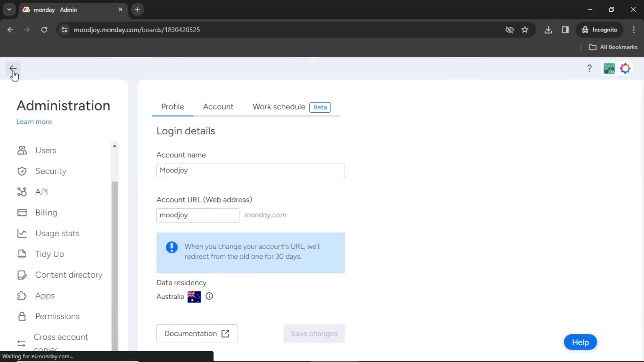Click the Australia flag image
Image resolution: width=644 pixels, height=362 pixels.
tap(194, 297)
